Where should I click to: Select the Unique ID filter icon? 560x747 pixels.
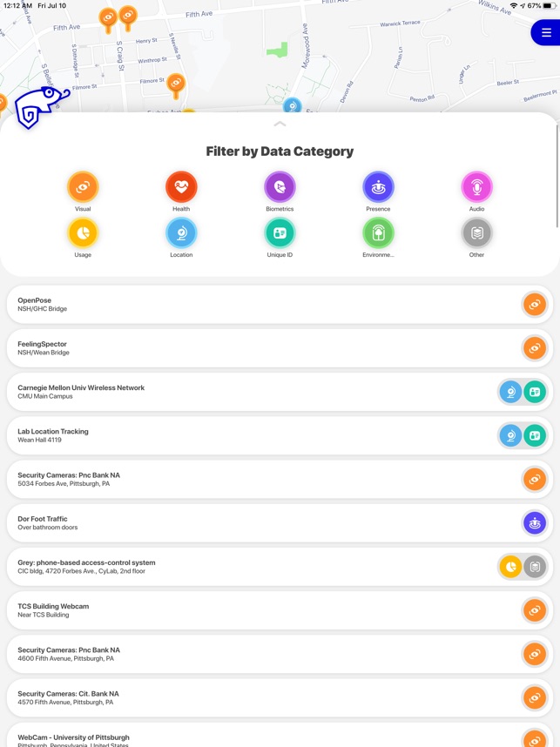pos(280,232)
